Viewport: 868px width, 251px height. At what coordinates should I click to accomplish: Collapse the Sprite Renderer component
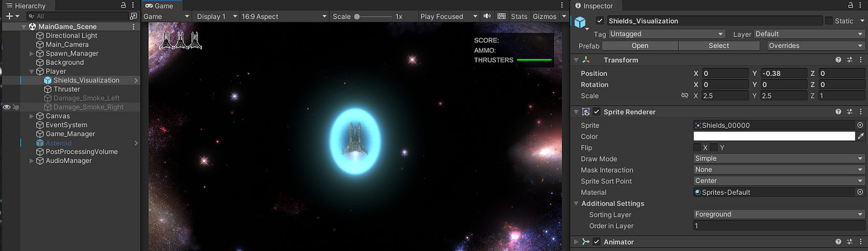click(x=576, y=112)
